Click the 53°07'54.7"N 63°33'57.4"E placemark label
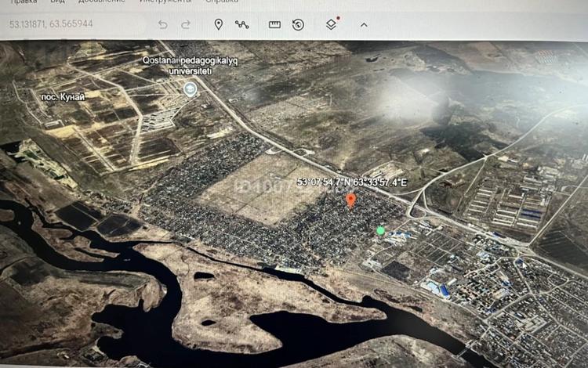The width and height of the screenshot is (588, 368). tap(352, 182)
